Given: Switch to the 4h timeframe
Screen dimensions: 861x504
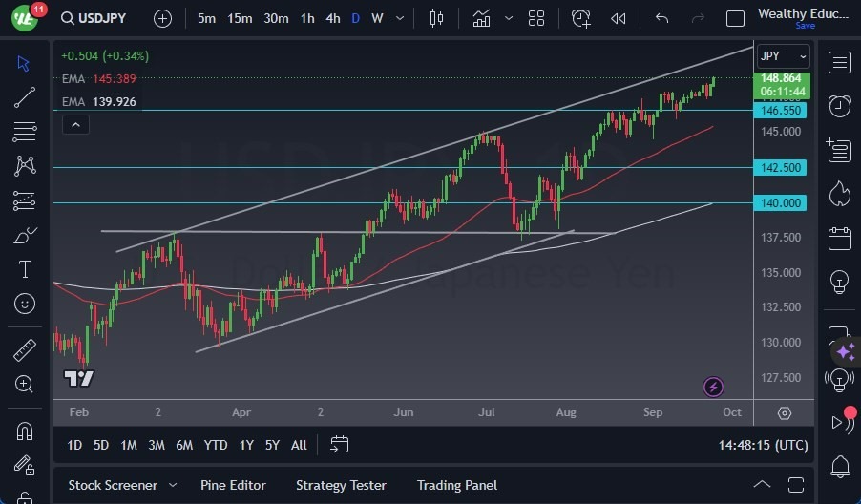Looking at the screenshot, I should pos(333,19).
